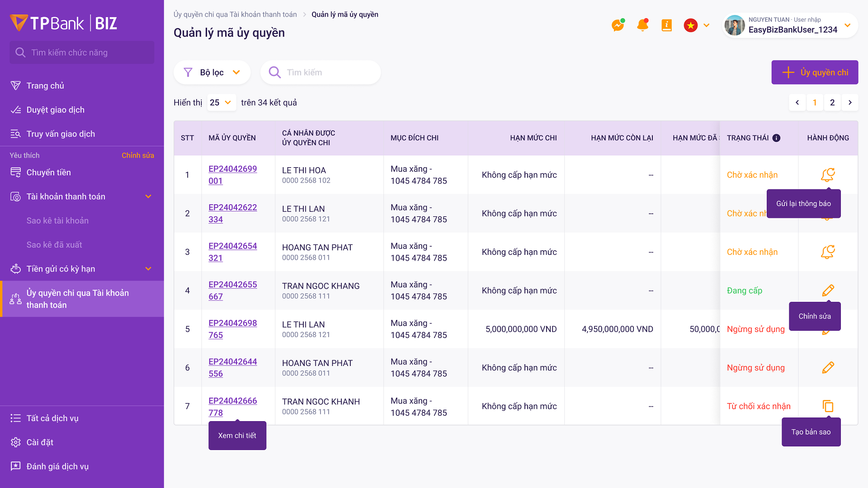Open authorization code link EP24042699 001

[x=232, y=175]
